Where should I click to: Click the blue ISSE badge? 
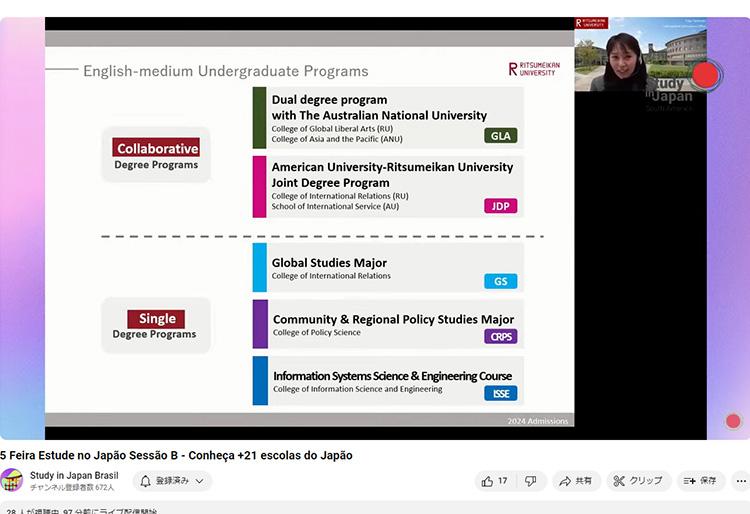coord(500,394)
